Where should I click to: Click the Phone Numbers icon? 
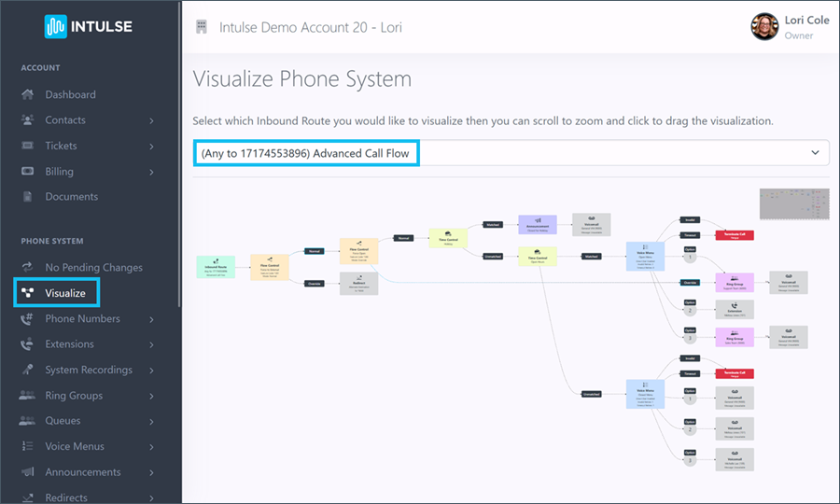tap(27, 318)
